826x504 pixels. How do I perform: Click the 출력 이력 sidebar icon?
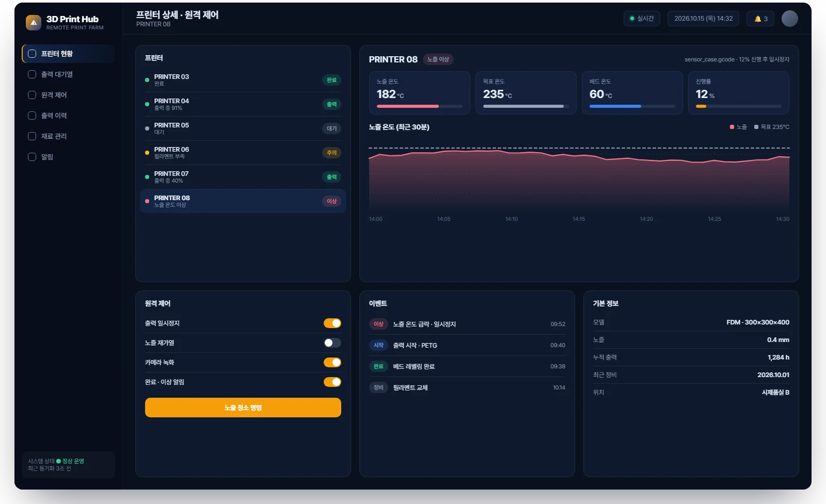click(32, 116)
